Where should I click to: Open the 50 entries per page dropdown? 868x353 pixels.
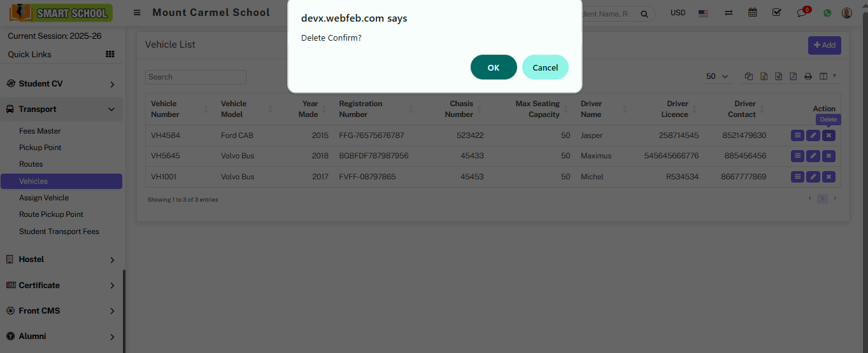point(718,76)
